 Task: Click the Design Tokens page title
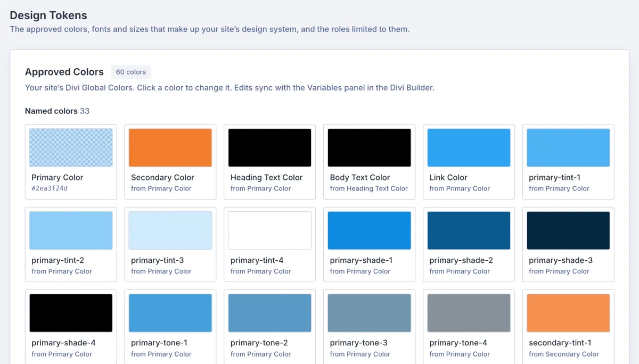[48, 15]
